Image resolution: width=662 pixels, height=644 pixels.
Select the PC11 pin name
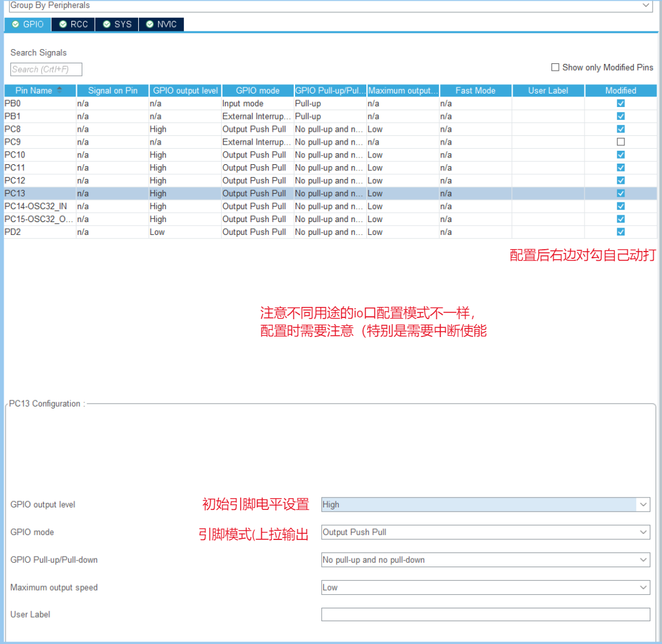[15, 168]
